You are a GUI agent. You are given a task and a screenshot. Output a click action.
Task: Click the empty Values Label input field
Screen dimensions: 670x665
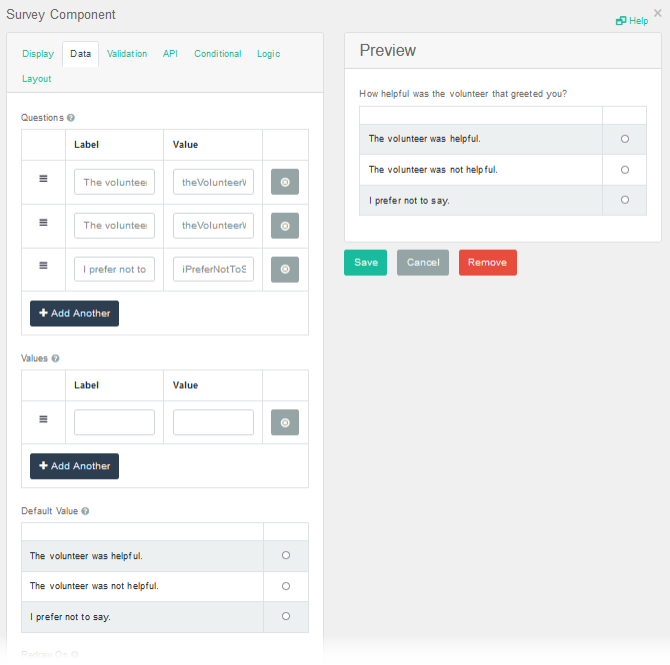tap(114, 422)
